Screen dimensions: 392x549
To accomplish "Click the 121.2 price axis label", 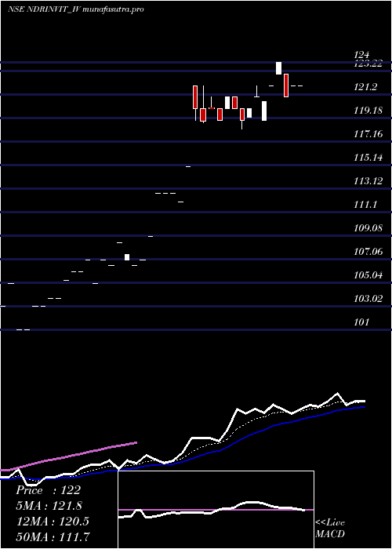I will coord(365,87).
